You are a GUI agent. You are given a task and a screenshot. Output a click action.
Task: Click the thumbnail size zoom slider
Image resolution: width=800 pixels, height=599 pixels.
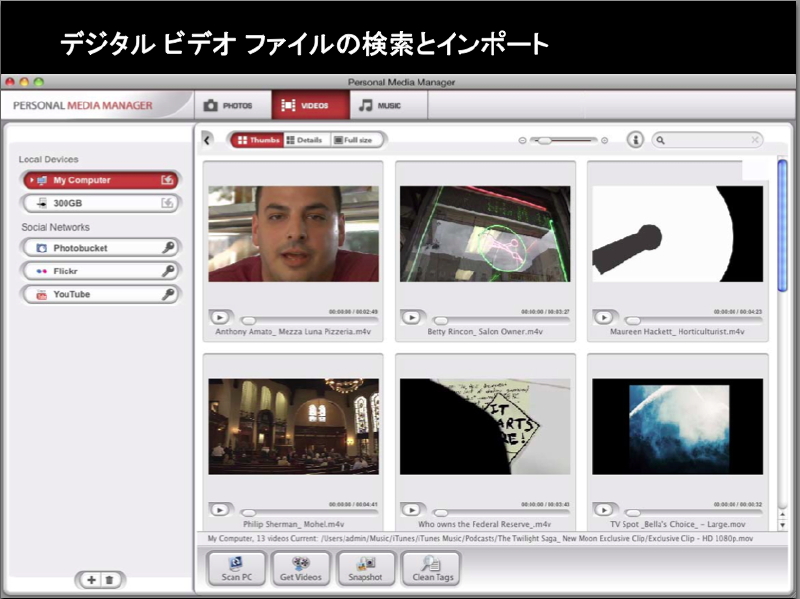pos(566,141)
